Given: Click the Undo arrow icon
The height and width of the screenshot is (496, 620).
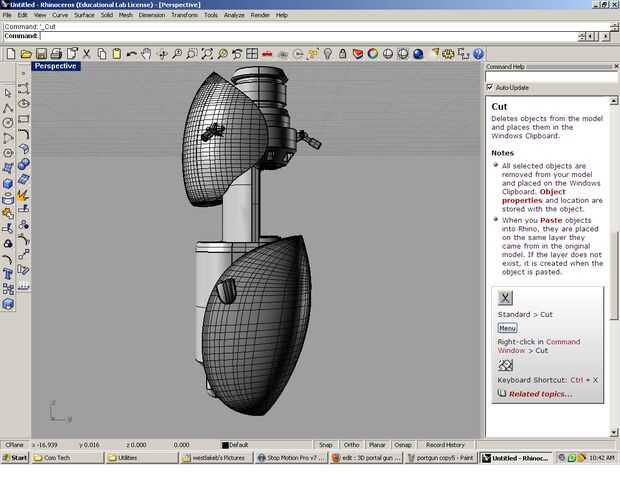Looking at the screenshot, I should tap(132, 54).
